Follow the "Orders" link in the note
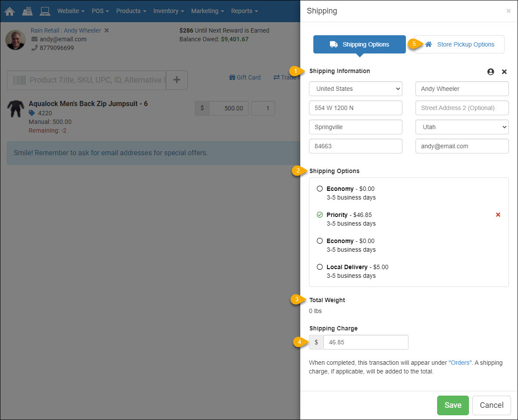The height and width of the screenshot is (420, 518). [x=460, y=363]
